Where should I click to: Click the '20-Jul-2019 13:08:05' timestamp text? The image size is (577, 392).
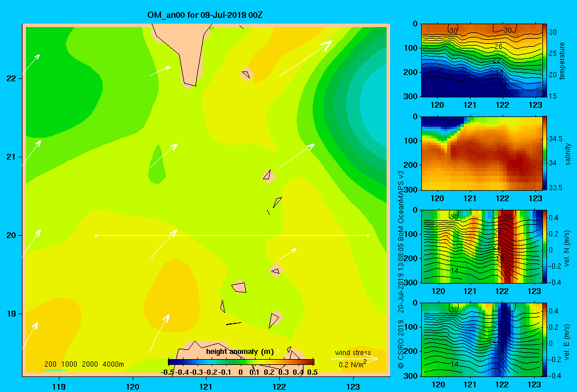[401, 278]
